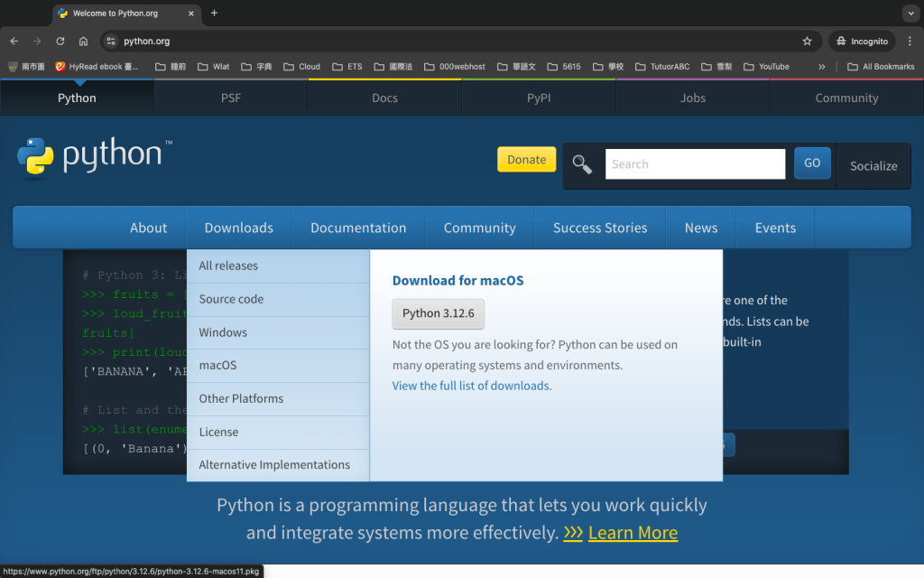Select Alternative Implementations in Downloads menu
This screenshot has width=924, height=578.
point(278,465)
